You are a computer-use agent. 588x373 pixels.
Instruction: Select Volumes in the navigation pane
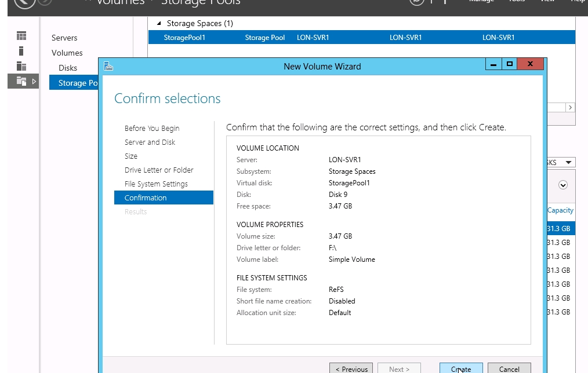pyautogui.click(x=67, y=53)
